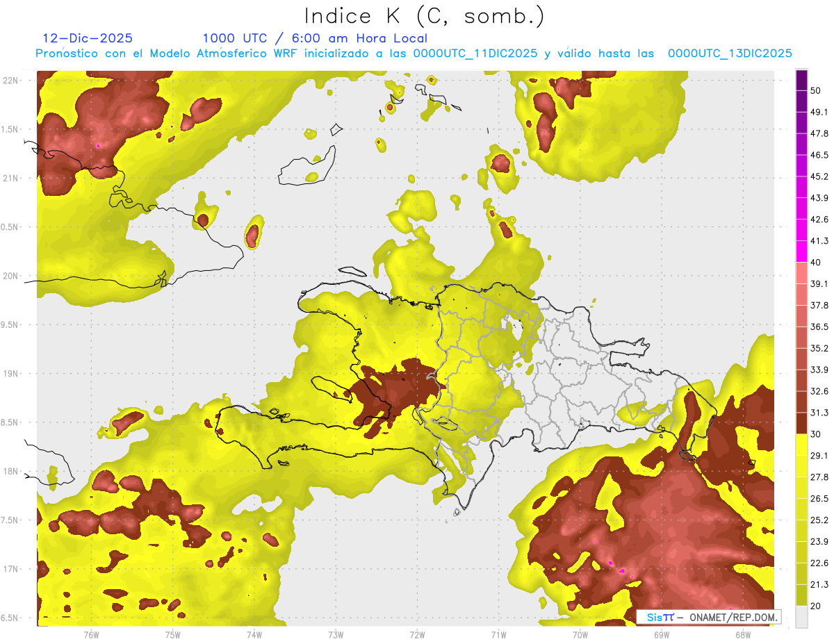Click the legend value "25.2"

[x=819, y=520]
